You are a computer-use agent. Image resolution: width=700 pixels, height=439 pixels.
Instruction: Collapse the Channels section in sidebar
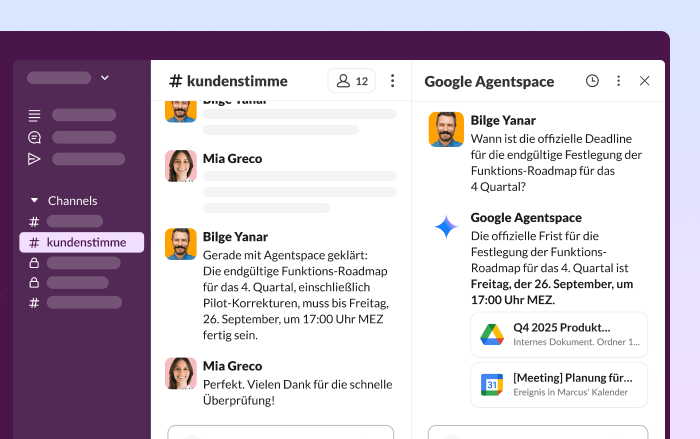click(35, 200)
